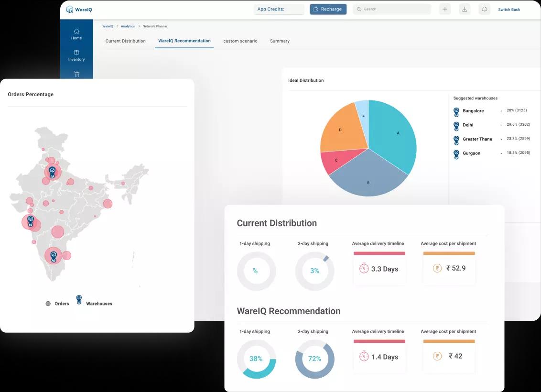541x392 pixels.
Task: Open Inventory from the sidebar
Action: 76,55
